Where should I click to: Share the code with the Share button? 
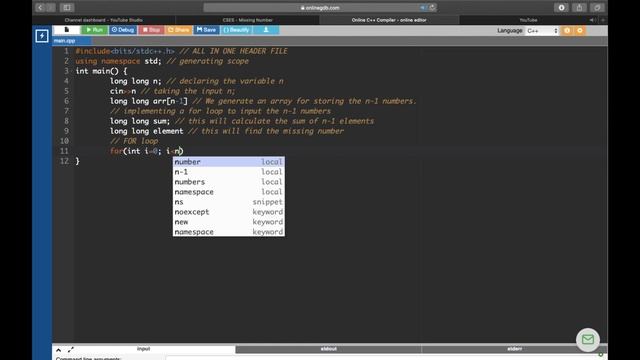click(179, 30)
